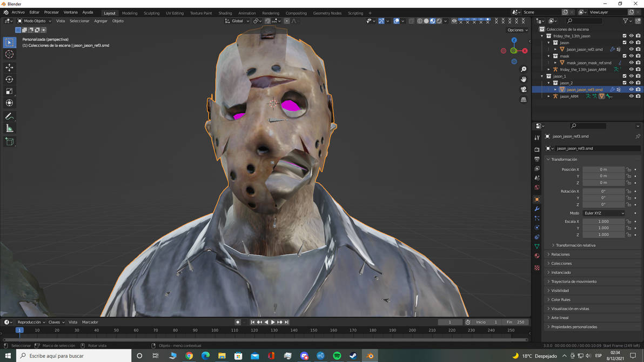Open the Agregar menu in viewport header
This screenshot has height=362, width=644.
coord(100,21)
